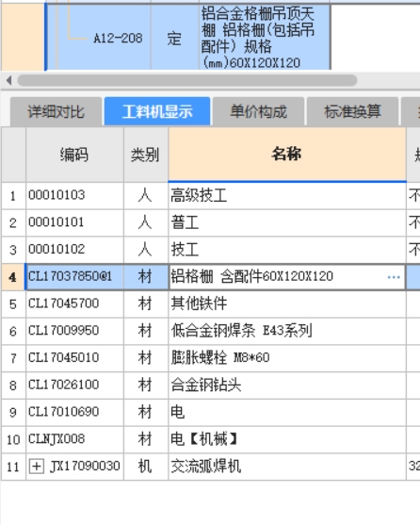This screenshot has width=420, height=525.
Task: Select row header number 4
Action: [13, 277]
